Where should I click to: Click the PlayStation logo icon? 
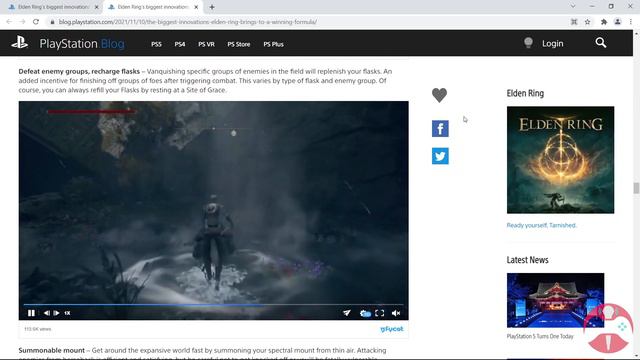[x=19, y=43]
